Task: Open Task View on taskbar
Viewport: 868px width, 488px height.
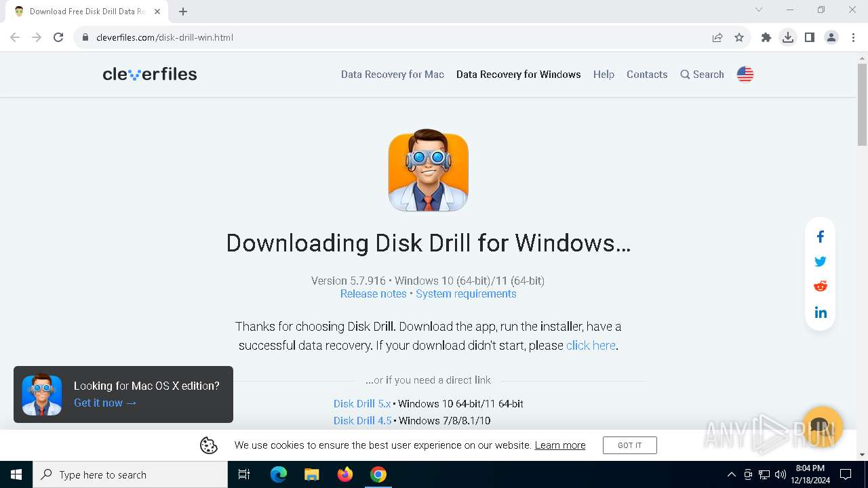Action: coord(244,474)
